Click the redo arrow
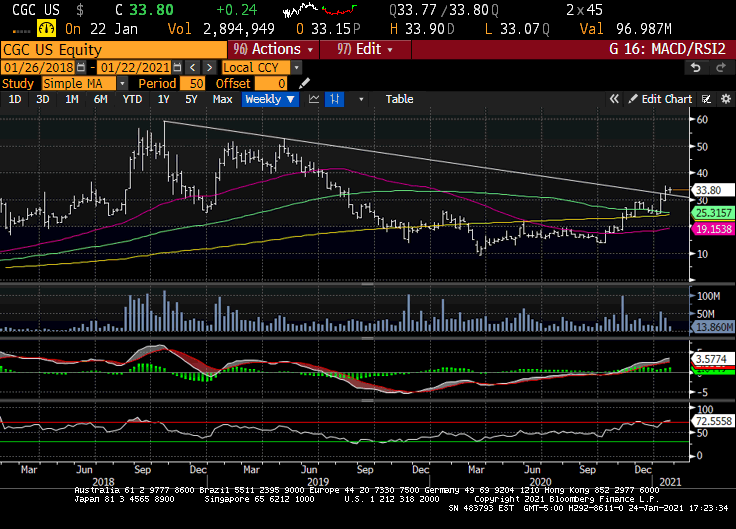 721,68
